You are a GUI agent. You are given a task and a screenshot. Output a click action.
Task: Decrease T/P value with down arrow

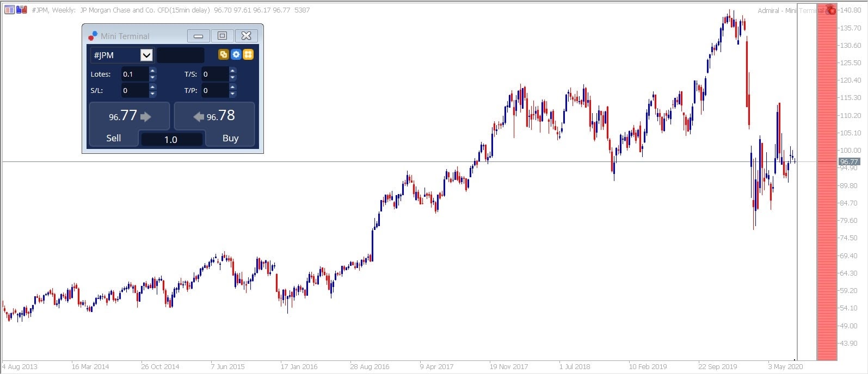click(232, 94)
